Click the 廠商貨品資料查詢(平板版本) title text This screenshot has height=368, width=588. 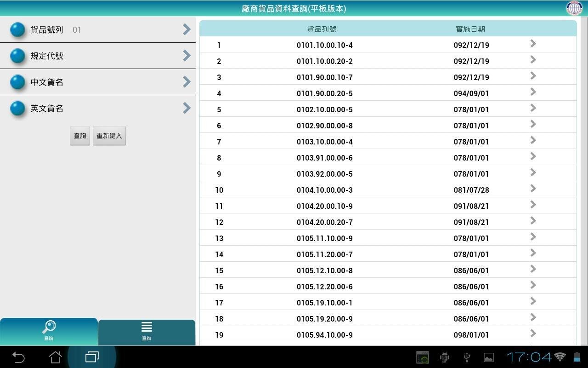click(x=294, y=8)
